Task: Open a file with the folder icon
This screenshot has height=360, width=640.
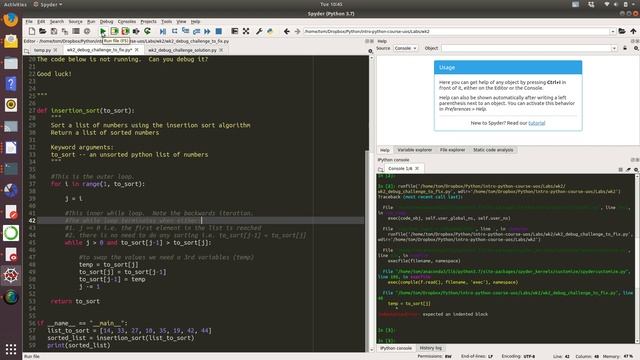Action: pyautogui.click(x=42, y=31)
